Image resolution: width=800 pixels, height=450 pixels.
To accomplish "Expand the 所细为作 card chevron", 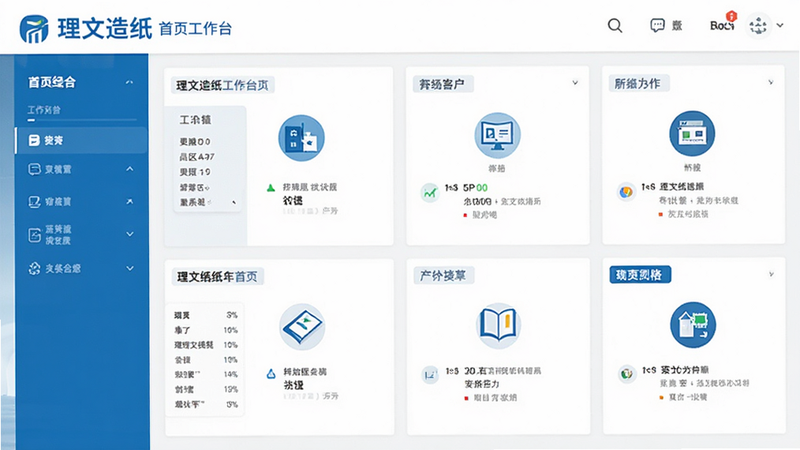I will click(771, 82).
